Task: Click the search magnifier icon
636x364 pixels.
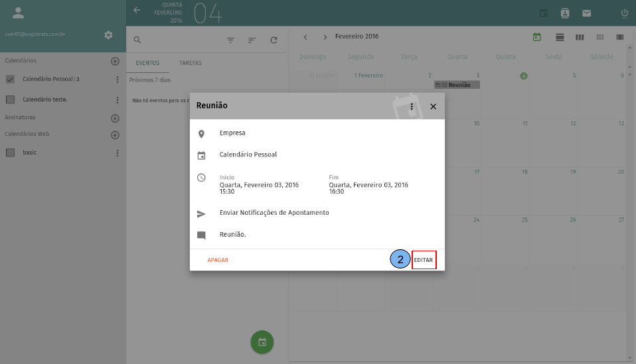Action: (137, 40)
